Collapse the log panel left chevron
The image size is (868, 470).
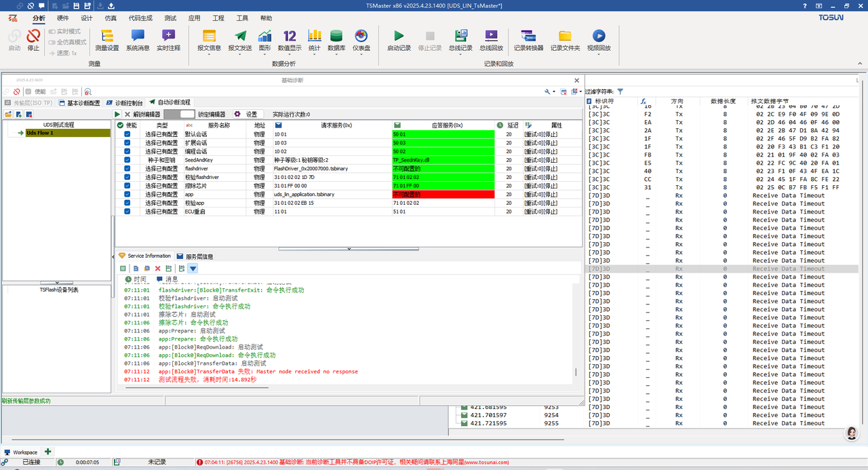tap(113, 256)
